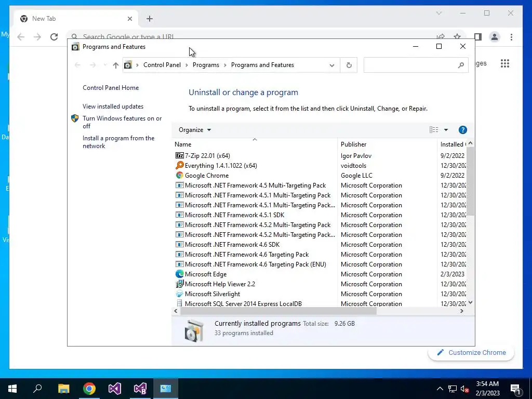Click the Everything 1.4.1.1022 magnifier icon
532x399 pixels.
tap(179, 165)
